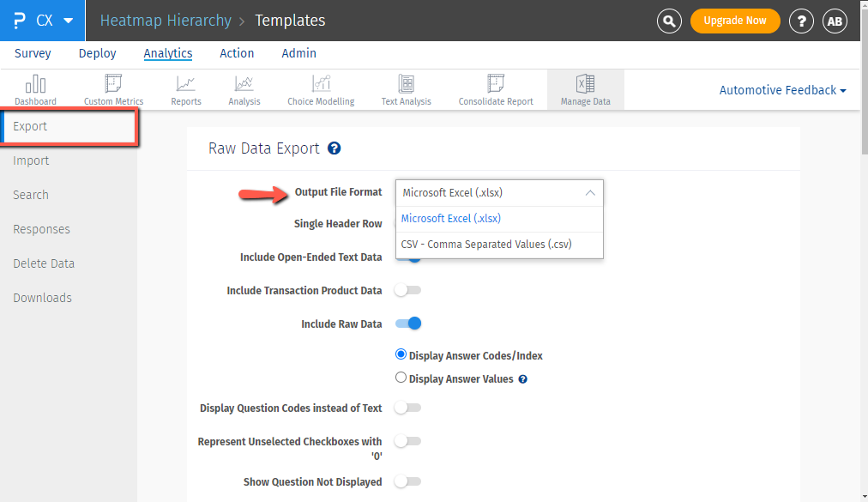Collapse the Output File Format dropdown
Viewport: 868px width, 502px height.
[590, 193]
